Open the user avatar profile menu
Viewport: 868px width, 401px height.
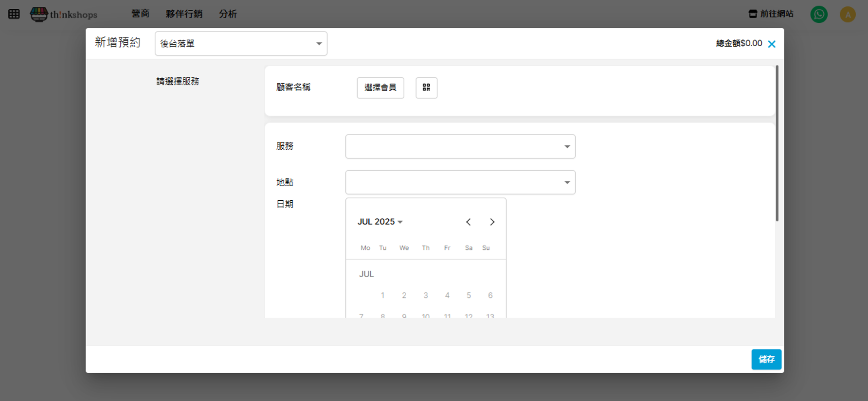[x=848, y=14]
